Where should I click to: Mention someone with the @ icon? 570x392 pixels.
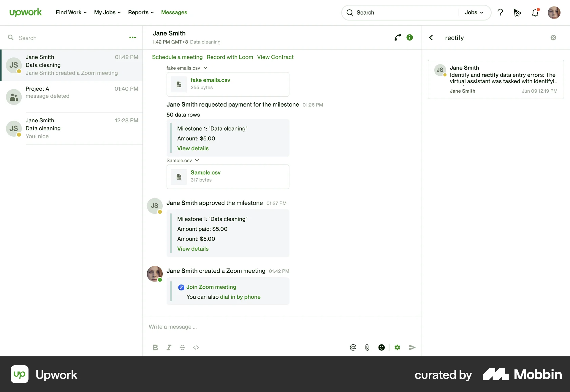tap(353, 347)
